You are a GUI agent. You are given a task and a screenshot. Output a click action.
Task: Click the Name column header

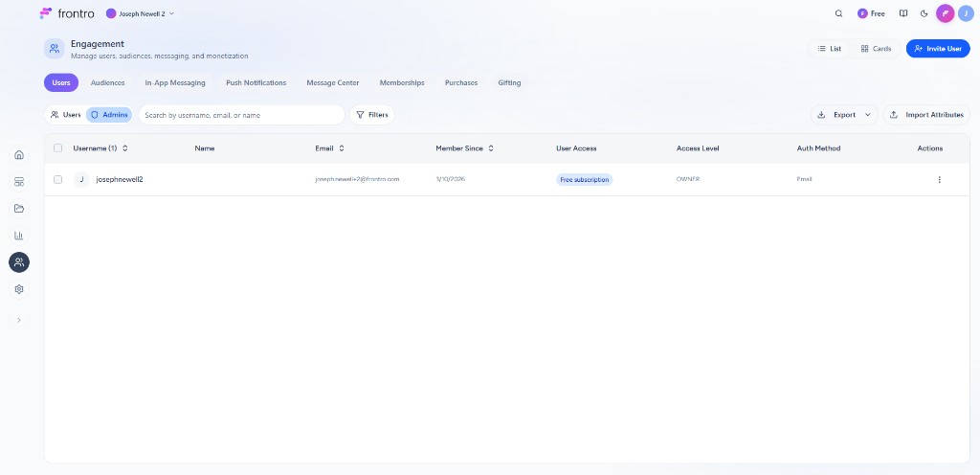[x=205, y=148]
